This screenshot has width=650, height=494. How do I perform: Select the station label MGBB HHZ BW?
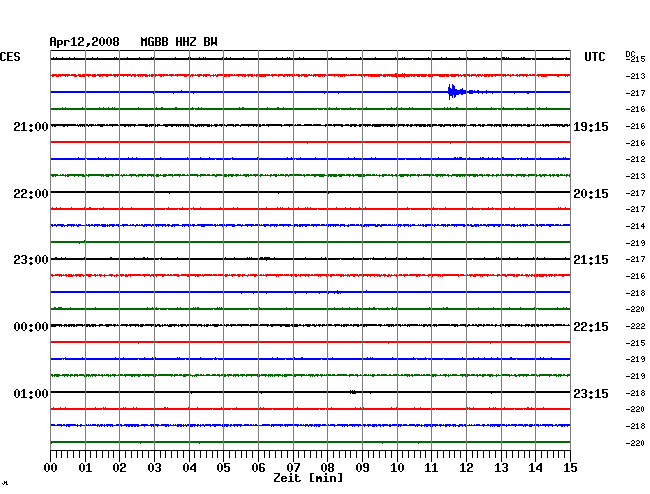pyautogui.click(x=179, y=42)
